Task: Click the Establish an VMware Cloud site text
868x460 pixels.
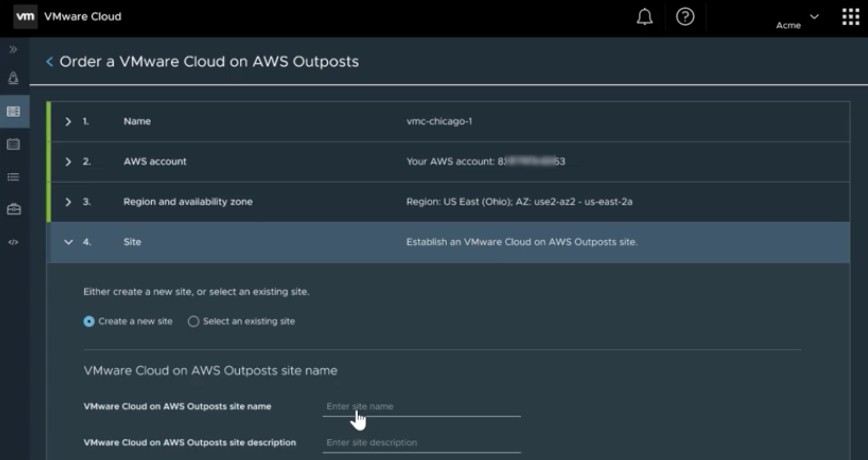Action: click(x=522, y=242)
